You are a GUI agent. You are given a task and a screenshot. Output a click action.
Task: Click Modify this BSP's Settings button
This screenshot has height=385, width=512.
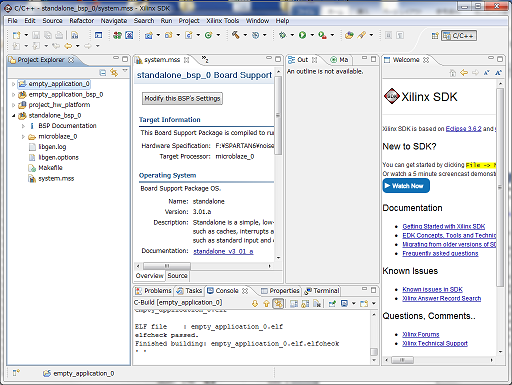182,98
